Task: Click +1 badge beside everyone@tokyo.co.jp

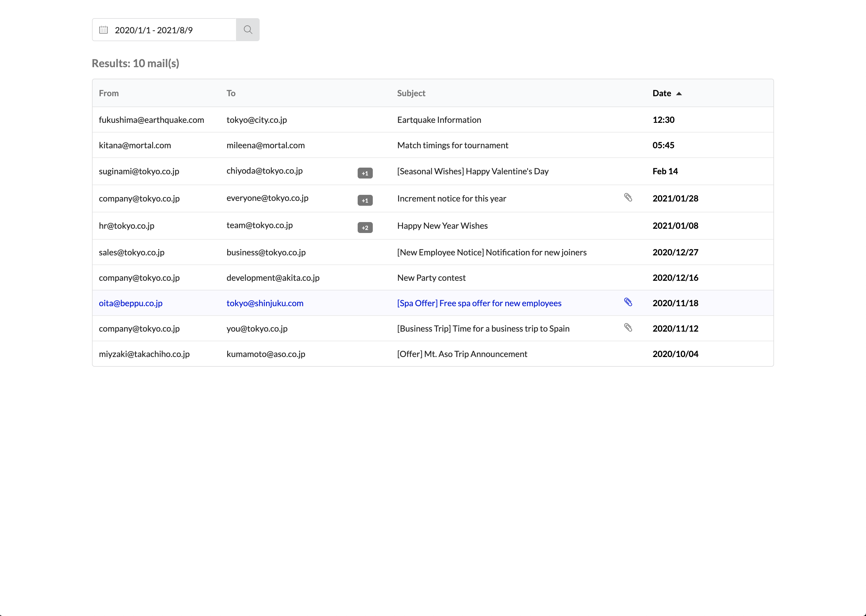Action: 365,201
